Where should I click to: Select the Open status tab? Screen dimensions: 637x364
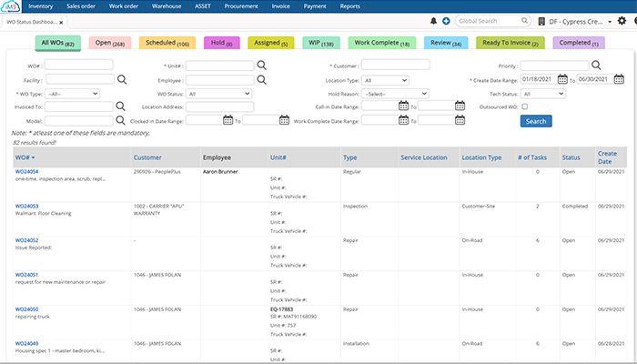(110, 43)
